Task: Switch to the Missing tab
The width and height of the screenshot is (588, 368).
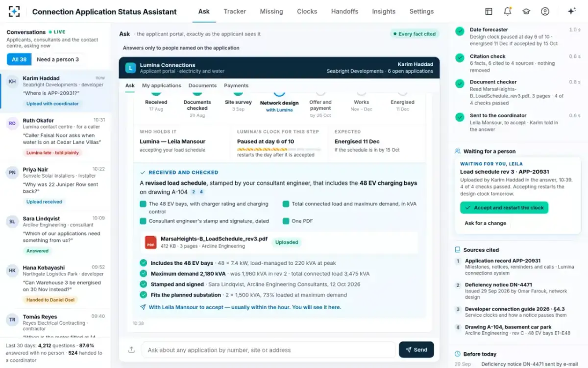Action: click(271, 11)
